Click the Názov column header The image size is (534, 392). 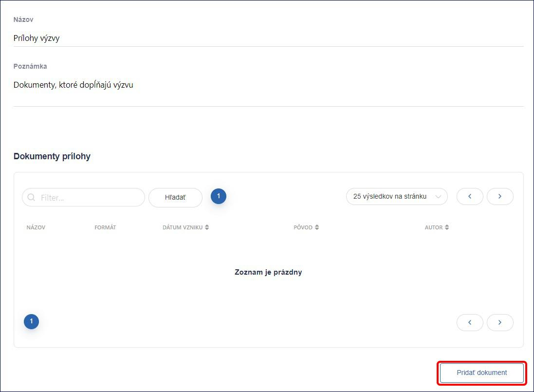click(36, 227)
